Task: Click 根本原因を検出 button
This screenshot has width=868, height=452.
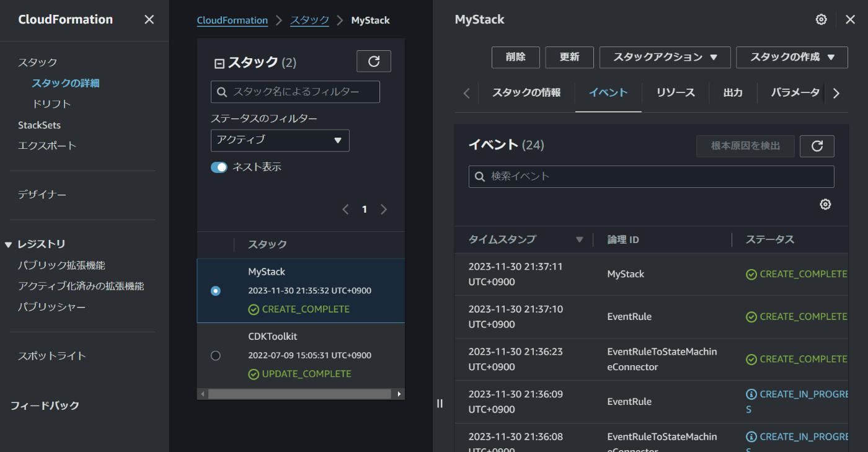Action: pos(745,146)
